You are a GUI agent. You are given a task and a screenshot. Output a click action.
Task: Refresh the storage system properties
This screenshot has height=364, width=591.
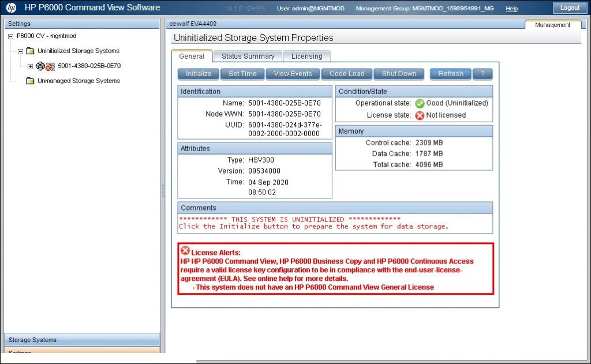[450, 73]
